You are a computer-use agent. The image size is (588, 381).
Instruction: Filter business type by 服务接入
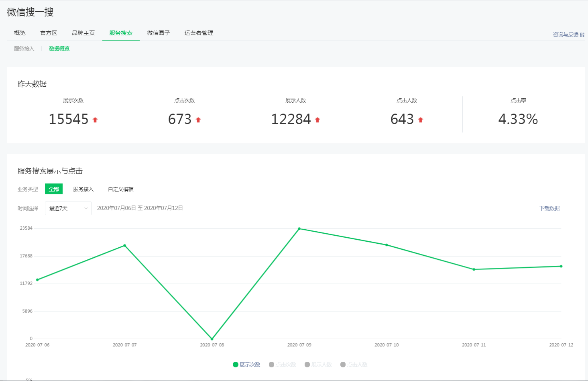[83, 189]
